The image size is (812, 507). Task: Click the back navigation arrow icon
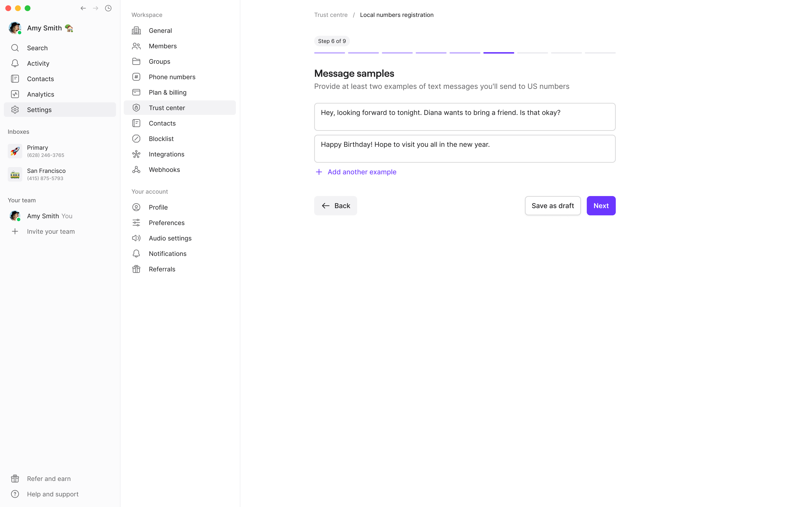pyautogui.click(x=83, y=8)
